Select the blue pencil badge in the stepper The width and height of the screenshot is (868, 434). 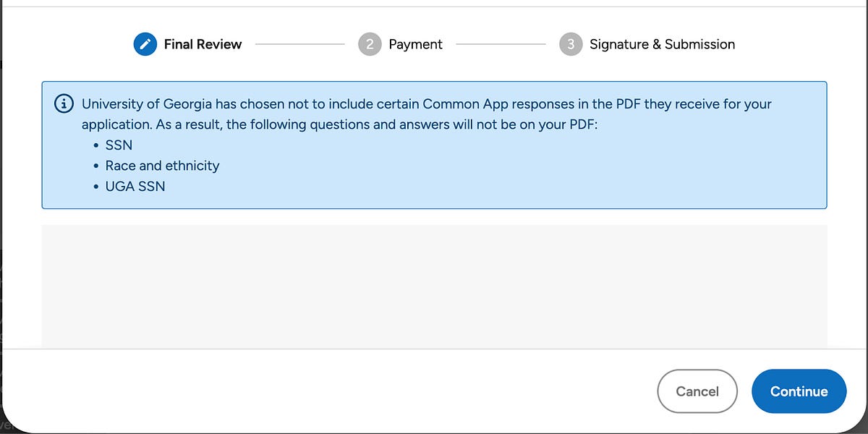click(x=145, y=44)
